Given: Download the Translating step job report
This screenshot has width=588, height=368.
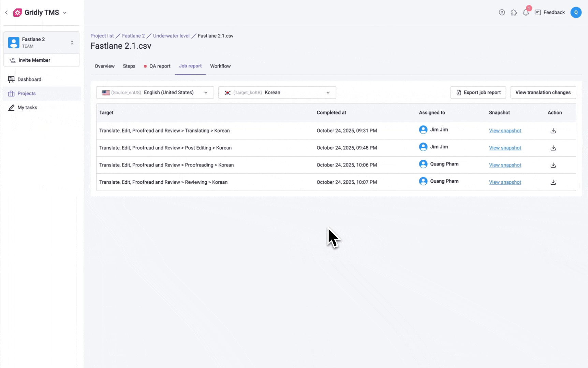Looking at the screenshot, I should click(x=553, y=131).
